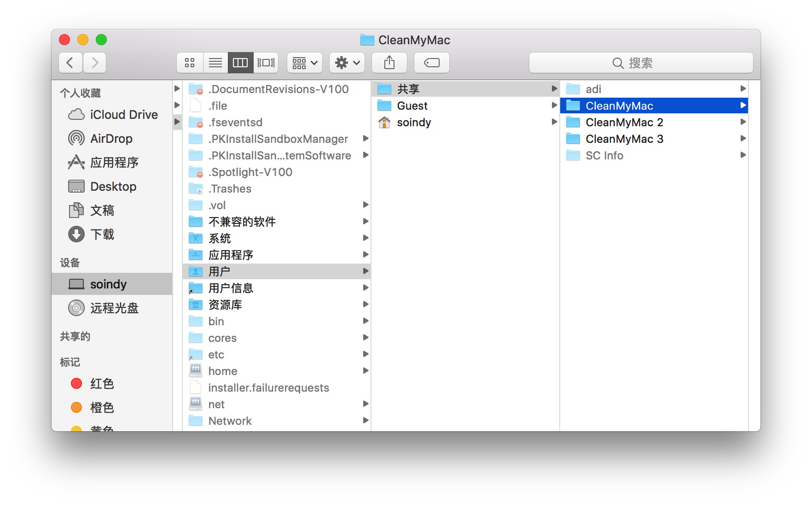Select the .fseventsd folder
This screenshot has width=812, height=505.
276,122
